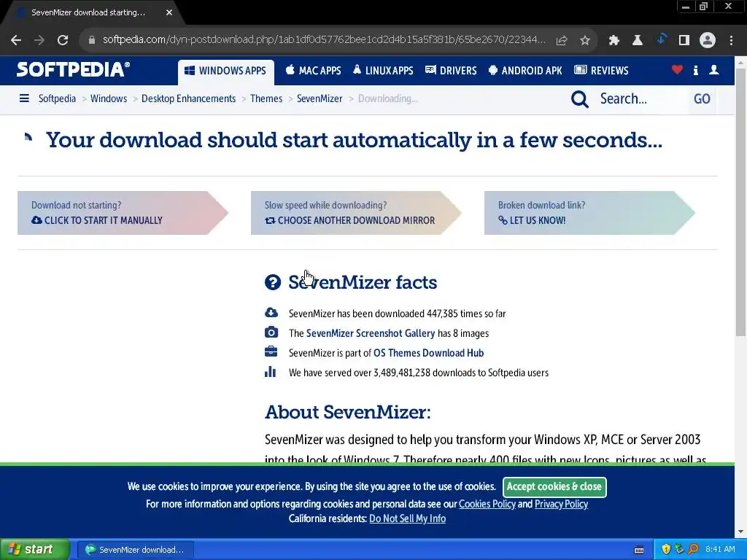
Task: Select the Windows Apps tab
Action: coord(226,71)
